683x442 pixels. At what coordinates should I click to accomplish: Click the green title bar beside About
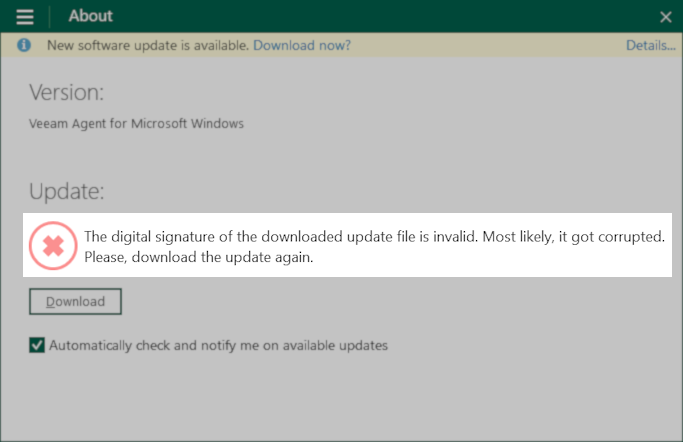(x=383, y=17)
